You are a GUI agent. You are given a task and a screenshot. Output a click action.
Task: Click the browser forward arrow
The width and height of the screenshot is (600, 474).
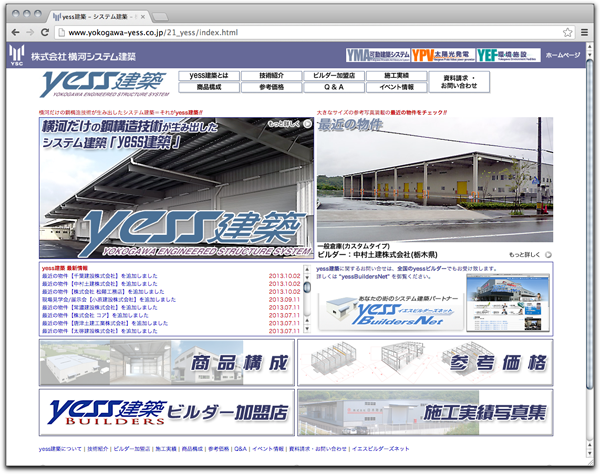pos(30,33)
